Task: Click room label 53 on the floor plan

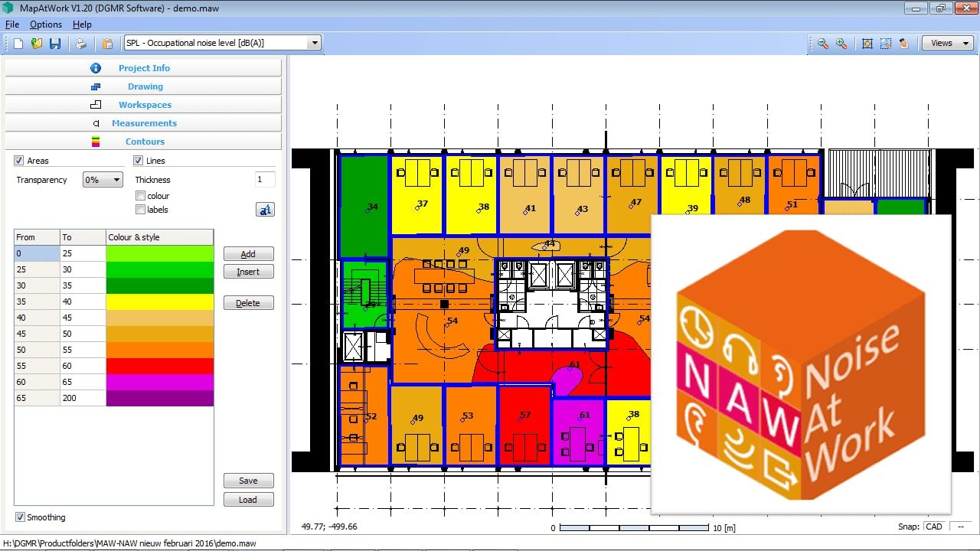Action: coord(467,416)
